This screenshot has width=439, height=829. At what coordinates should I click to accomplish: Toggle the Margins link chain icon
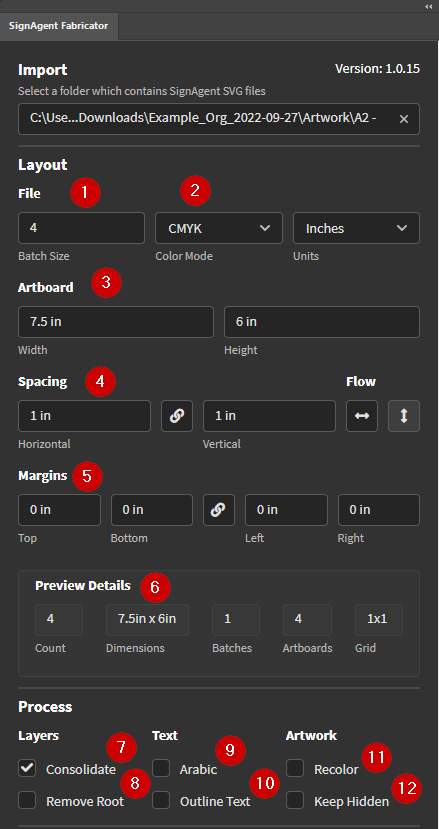[218, 510]
